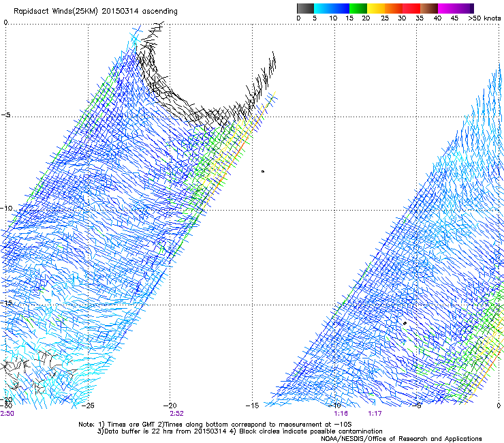Click the purple '2:50' overpass time

(x=7, y=414)
